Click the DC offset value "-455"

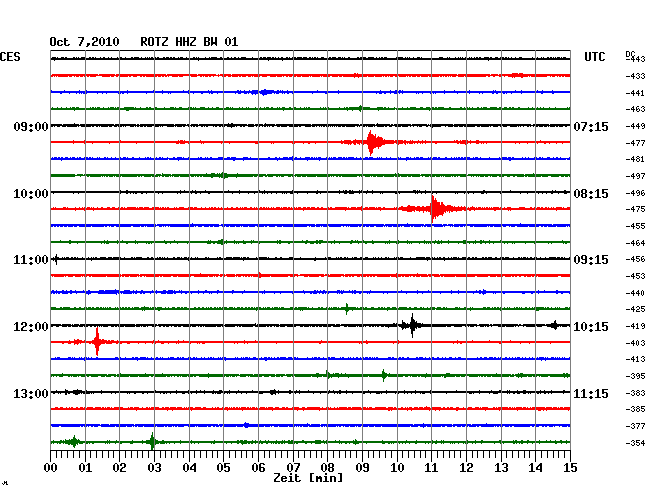click(635, 226)
